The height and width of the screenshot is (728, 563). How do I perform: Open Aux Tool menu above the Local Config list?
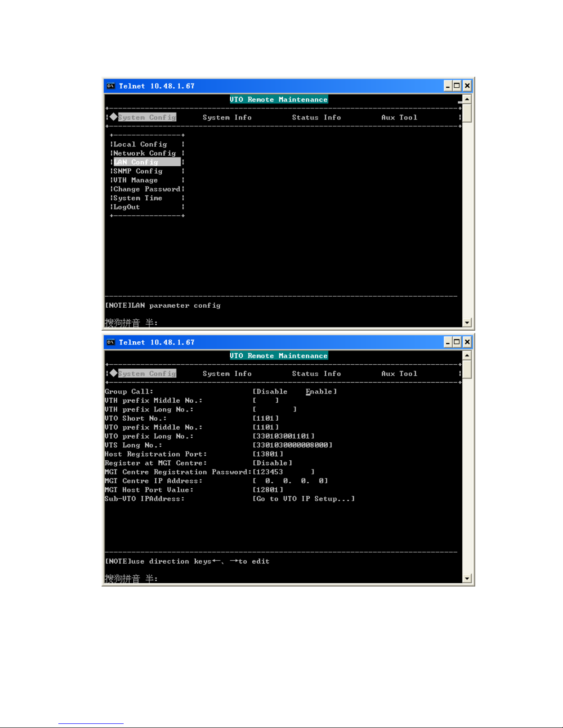point(399,118)
